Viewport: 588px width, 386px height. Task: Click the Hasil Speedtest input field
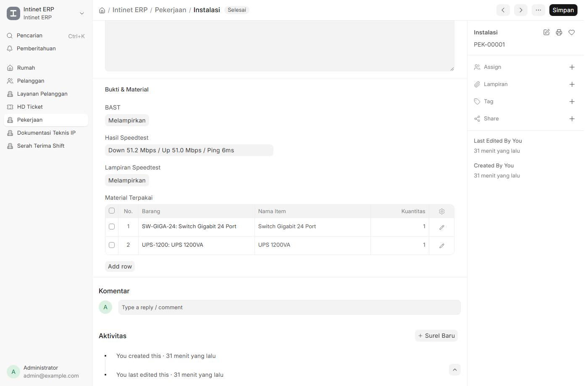189,150
